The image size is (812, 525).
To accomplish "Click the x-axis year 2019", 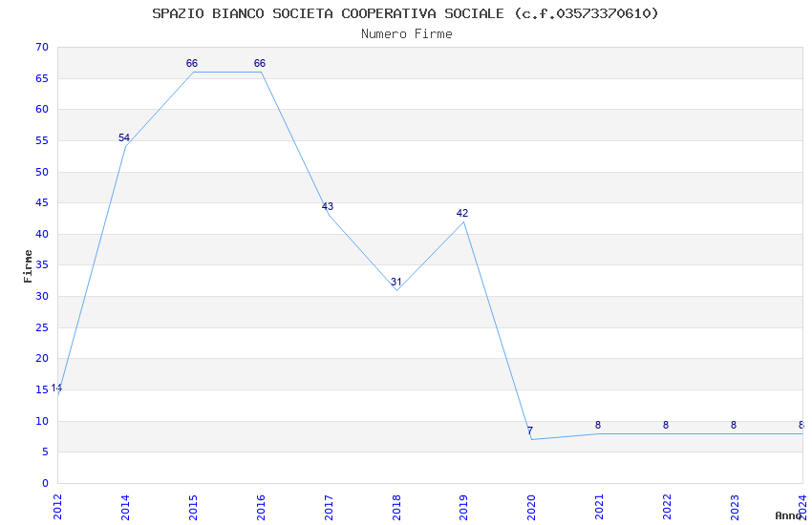I will (x=463, y=507).
